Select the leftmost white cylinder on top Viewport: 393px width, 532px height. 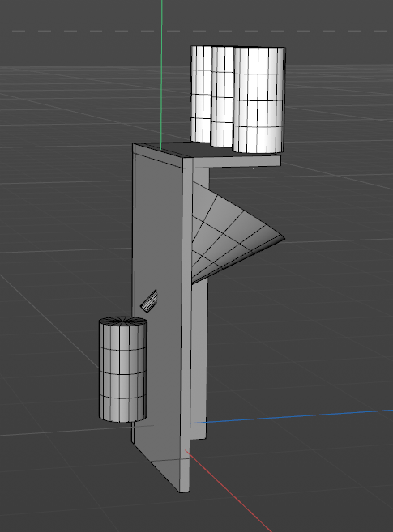tap(201, 94)
